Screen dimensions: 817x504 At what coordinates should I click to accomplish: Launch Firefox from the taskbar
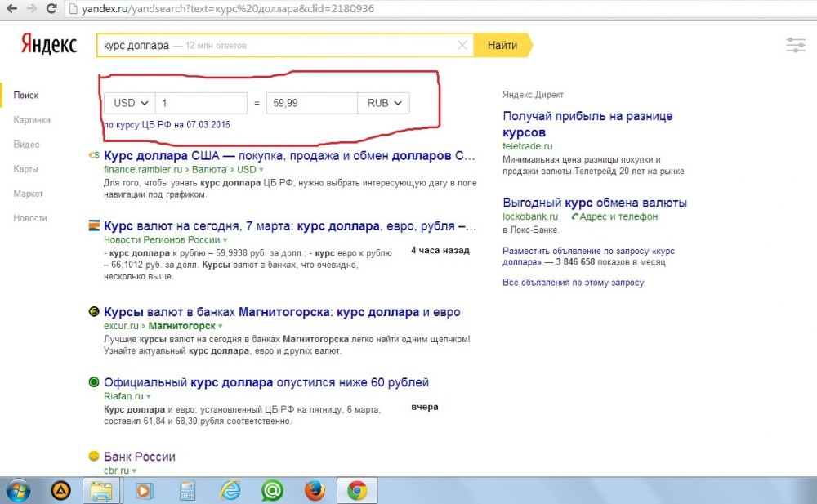(x=315, y=490)
